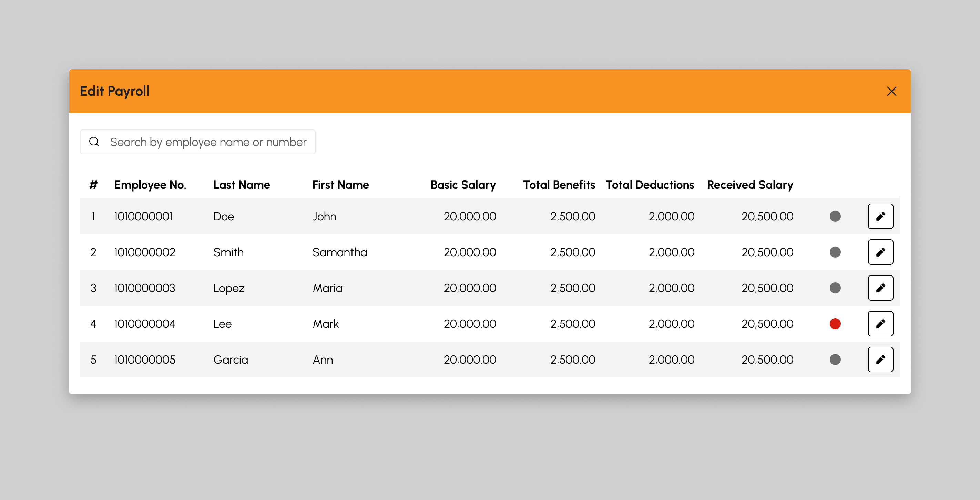Click first name Ann
The image size is (980, 500).
323,359
